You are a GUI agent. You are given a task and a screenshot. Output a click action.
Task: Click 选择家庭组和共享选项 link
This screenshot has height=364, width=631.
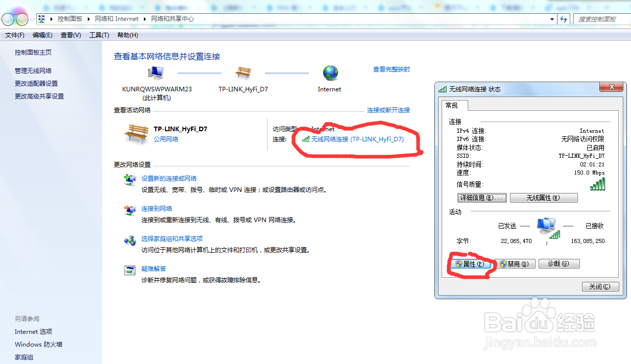(172, 239)
